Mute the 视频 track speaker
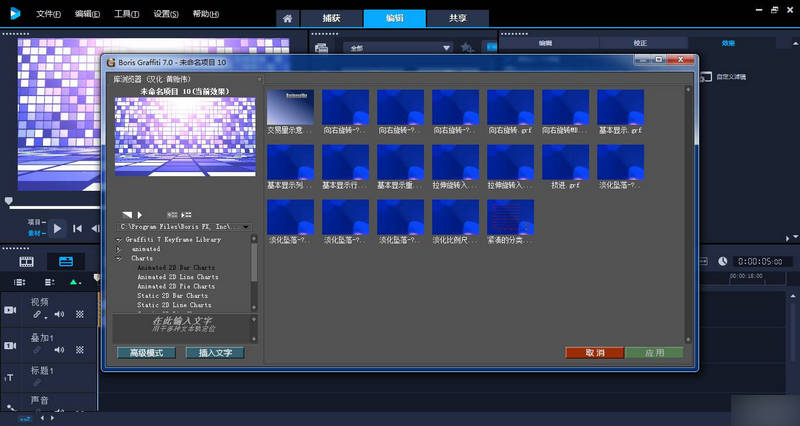The height and width of the screenshot is (426, 800). pyautogui.click(x=59, y=315)
